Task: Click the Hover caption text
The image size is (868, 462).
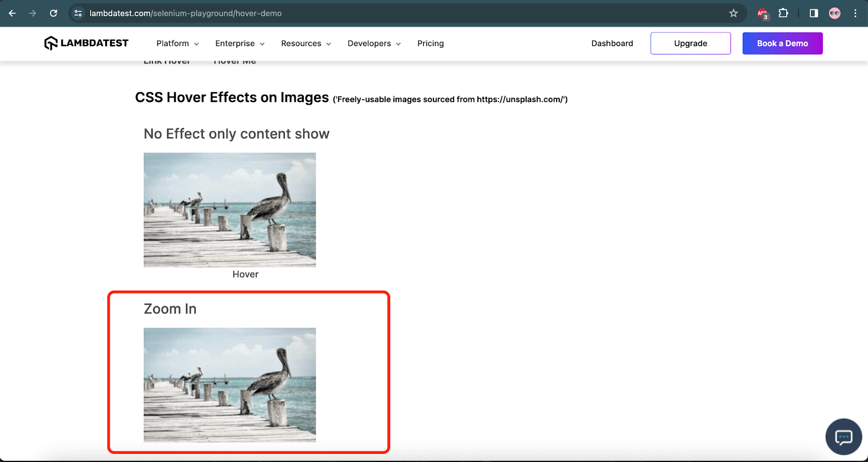Action: pos(245,274)
